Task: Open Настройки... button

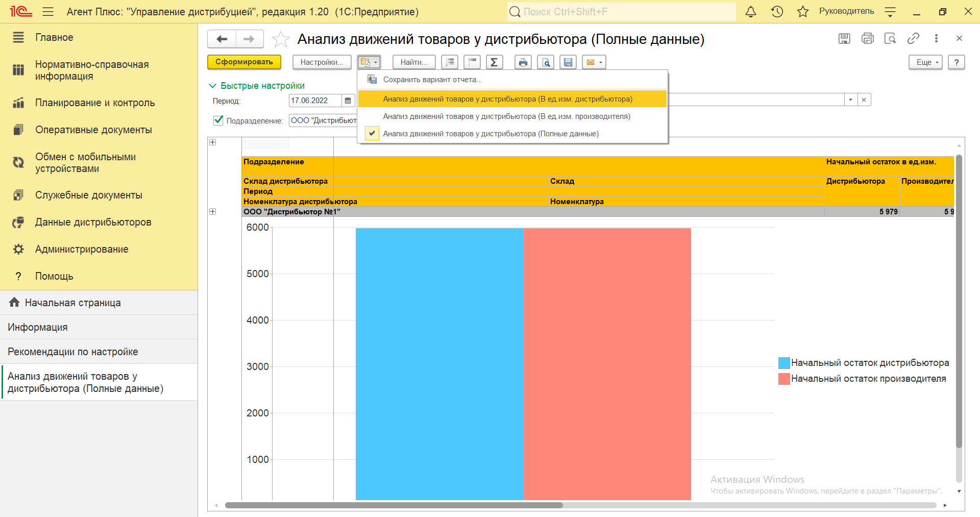Action: [322, 62]
